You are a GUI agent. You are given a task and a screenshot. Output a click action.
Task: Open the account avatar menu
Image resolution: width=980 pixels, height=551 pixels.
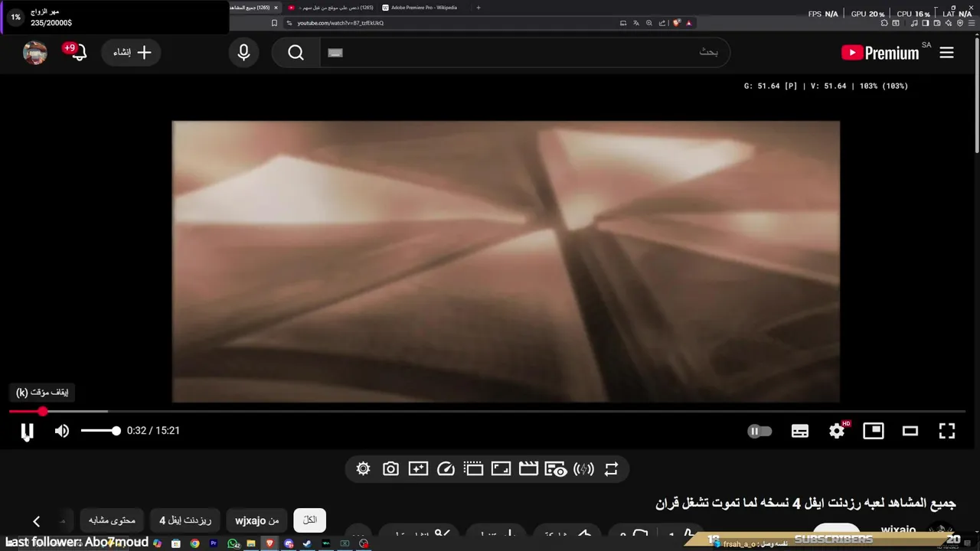(x=35, y=53)
